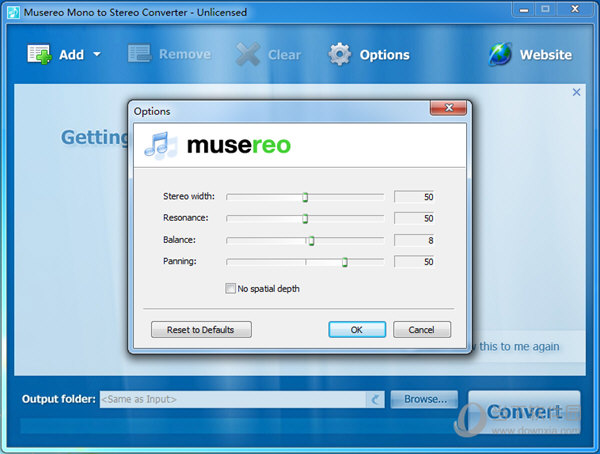Click the Balance value field showing 8
The width and height of the screenshot is (600, 454).
(414, 240)
